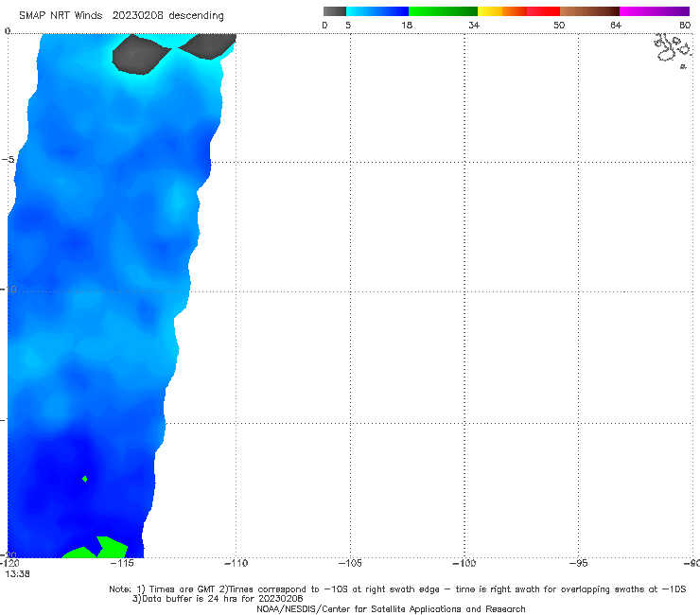Screen dimensions: 700x615
Task: Click the NOAA/NESDIS credit line
Action: click(391, 608)
